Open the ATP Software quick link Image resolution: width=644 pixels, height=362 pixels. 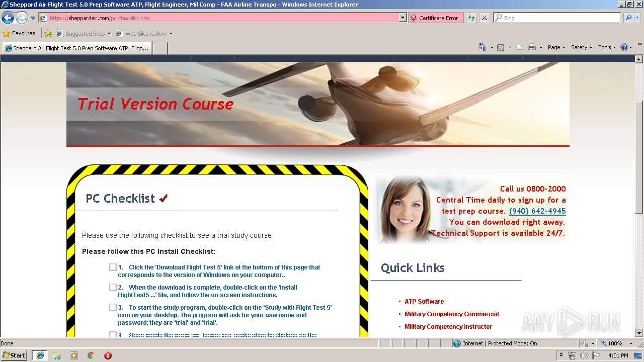click(424, 302)
